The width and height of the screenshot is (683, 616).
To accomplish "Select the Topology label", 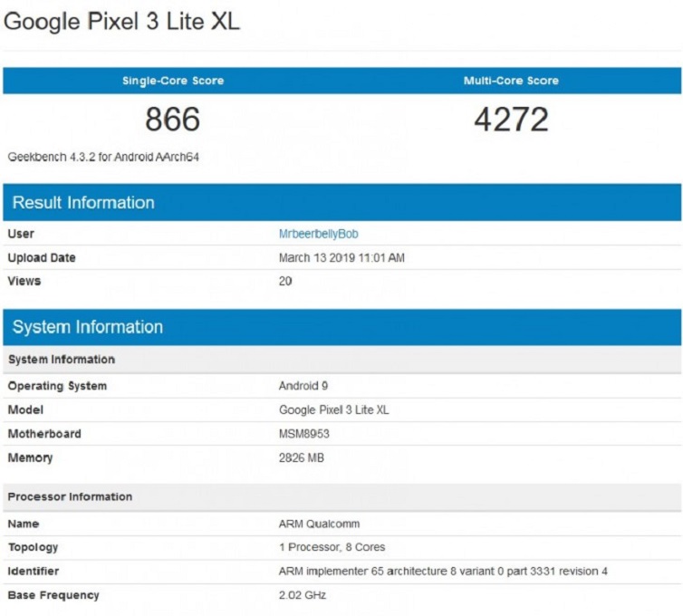I will tap(33, 547).
